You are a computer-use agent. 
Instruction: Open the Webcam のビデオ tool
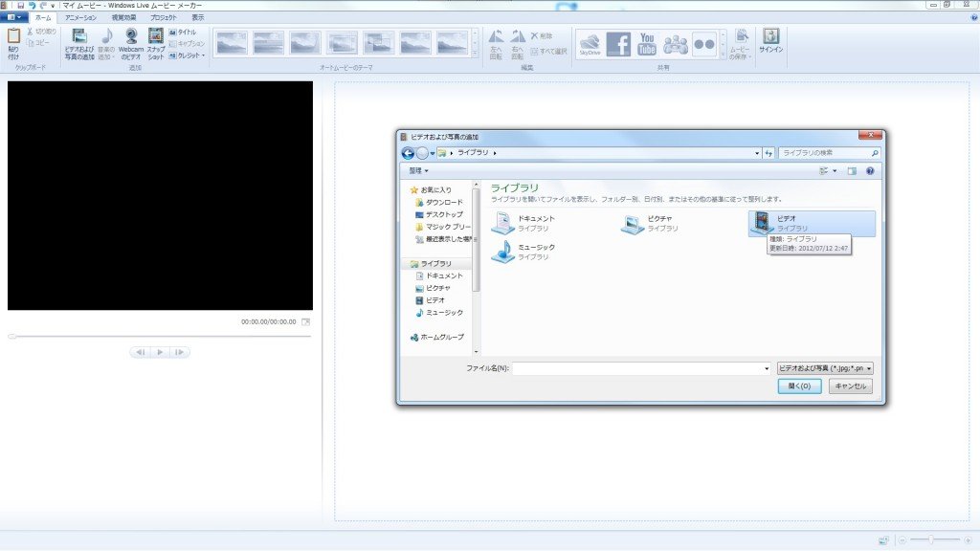pyautogui.click(x=131, y=44)
